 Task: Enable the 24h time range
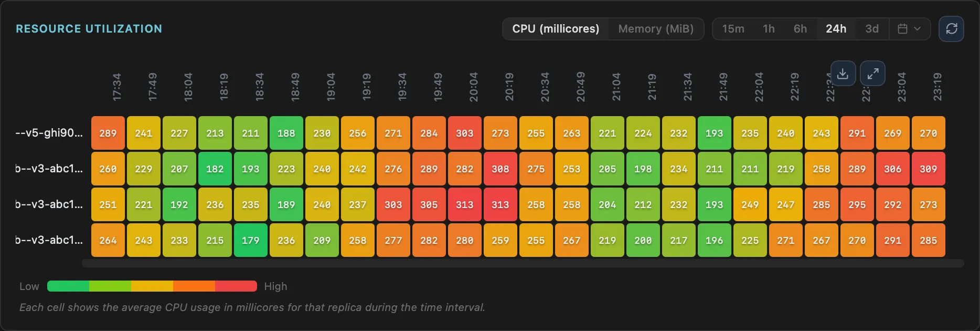[836, 29]
